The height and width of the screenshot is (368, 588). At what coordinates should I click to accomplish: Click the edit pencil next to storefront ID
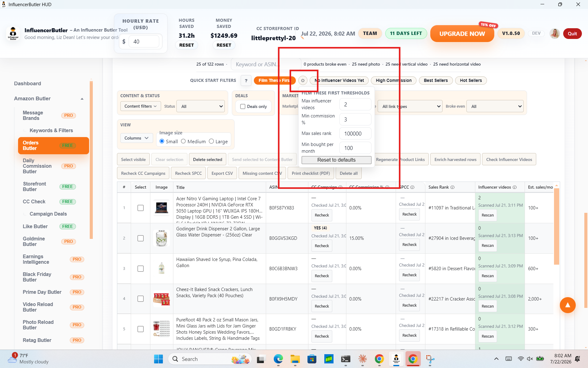[302, 38]
